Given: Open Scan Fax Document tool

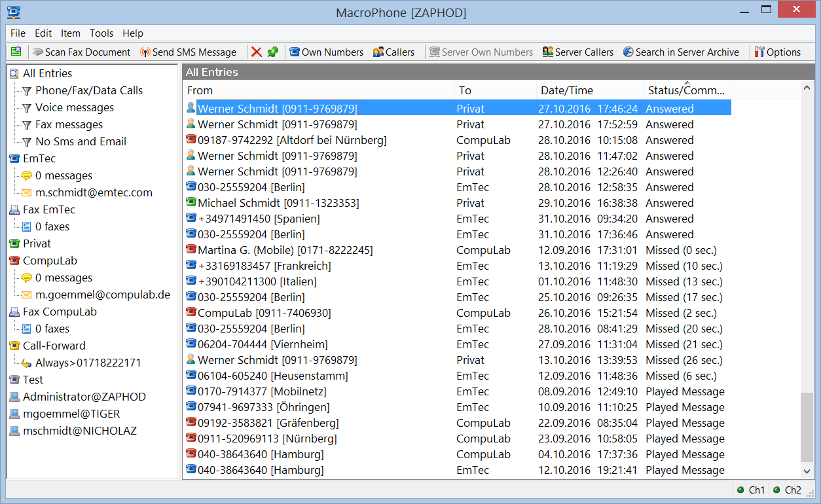Looking at the screenshot, I should 82,52.
